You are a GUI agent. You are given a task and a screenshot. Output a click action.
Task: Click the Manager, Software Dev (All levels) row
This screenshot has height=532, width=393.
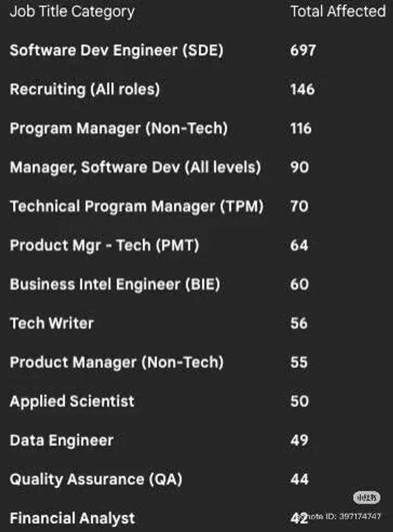click(135, 167)
